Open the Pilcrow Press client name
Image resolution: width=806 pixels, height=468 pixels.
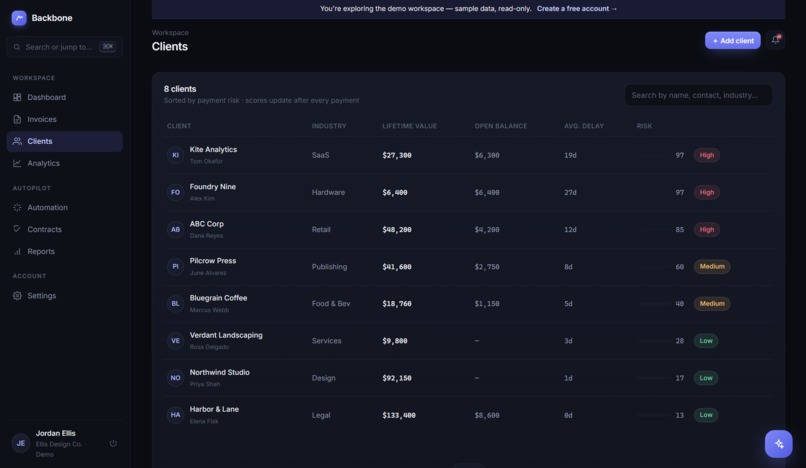point(213,261)
